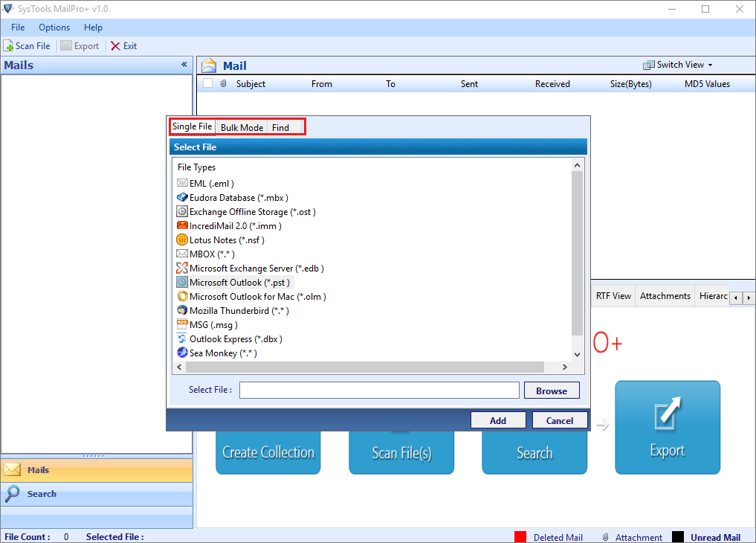Open the Mails section in the sidebar

(x=97, y=469)
